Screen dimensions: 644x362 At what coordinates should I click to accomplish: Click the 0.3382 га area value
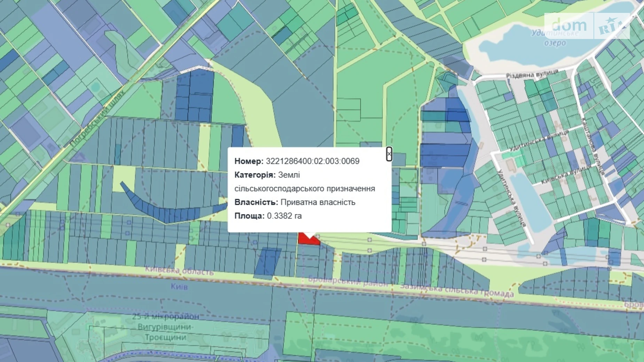click(284, 216)
